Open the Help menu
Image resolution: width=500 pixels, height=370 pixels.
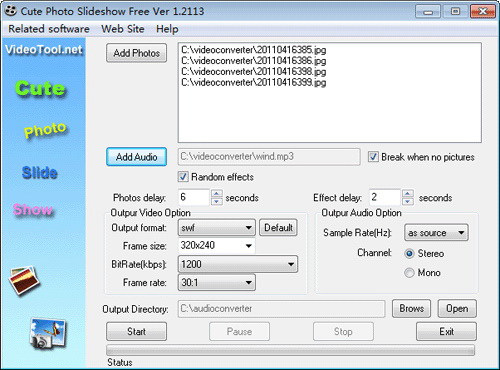pyautogui.click(x=167, y=29)
